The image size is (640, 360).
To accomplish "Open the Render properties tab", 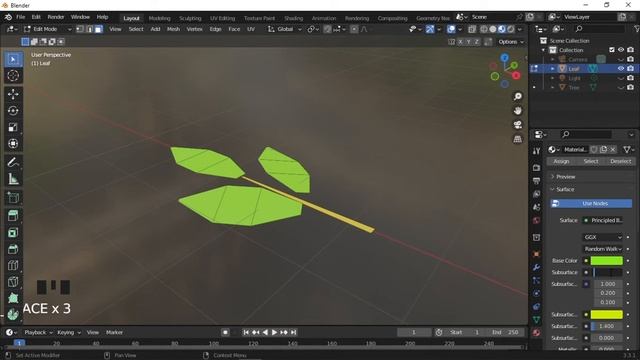I will [536, 168].
